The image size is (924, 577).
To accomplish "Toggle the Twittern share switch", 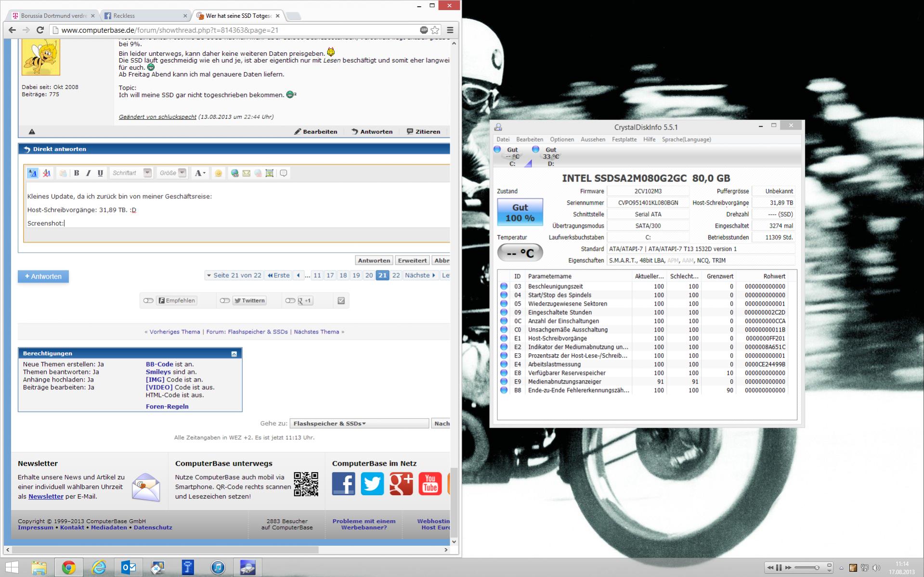I will point(225,301).
